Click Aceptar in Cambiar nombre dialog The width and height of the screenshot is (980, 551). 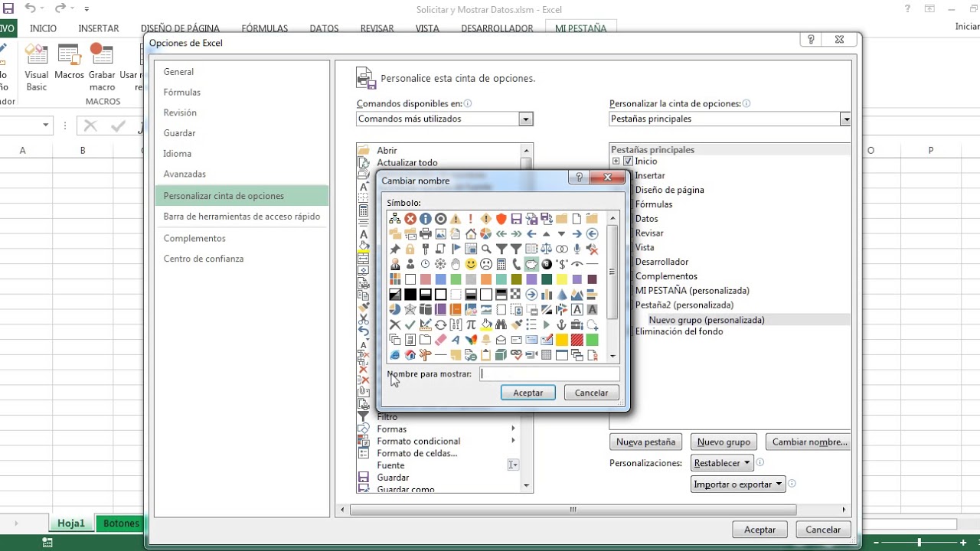coord(528,393)
